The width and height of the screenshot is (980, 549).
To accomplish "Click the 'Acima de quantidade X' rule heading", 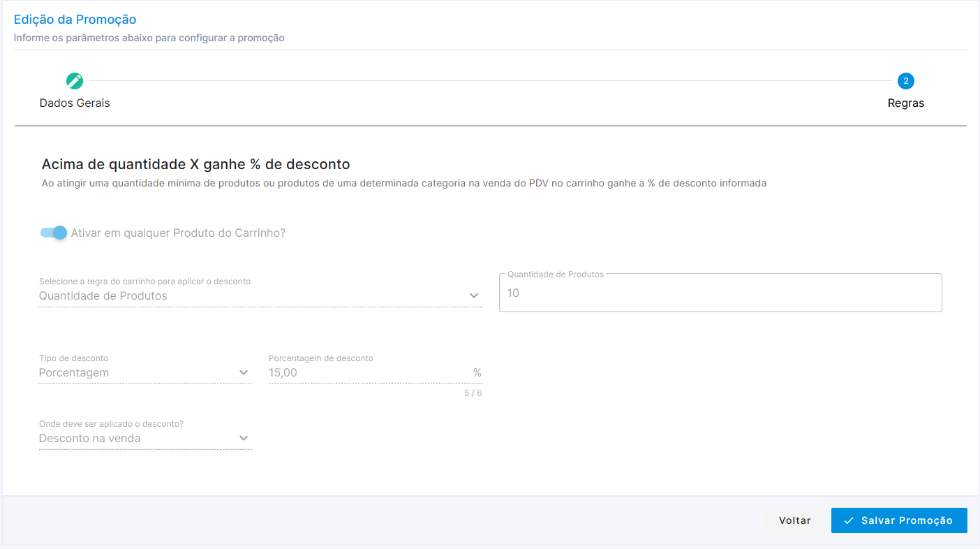I will click(195, 164).
